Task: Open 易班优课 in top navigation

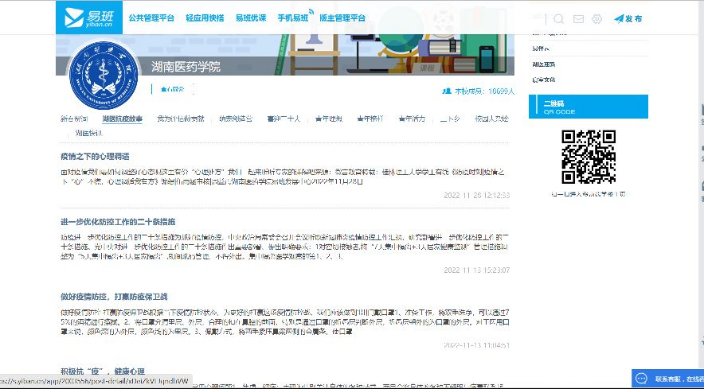Action: [x=251, y=18]
